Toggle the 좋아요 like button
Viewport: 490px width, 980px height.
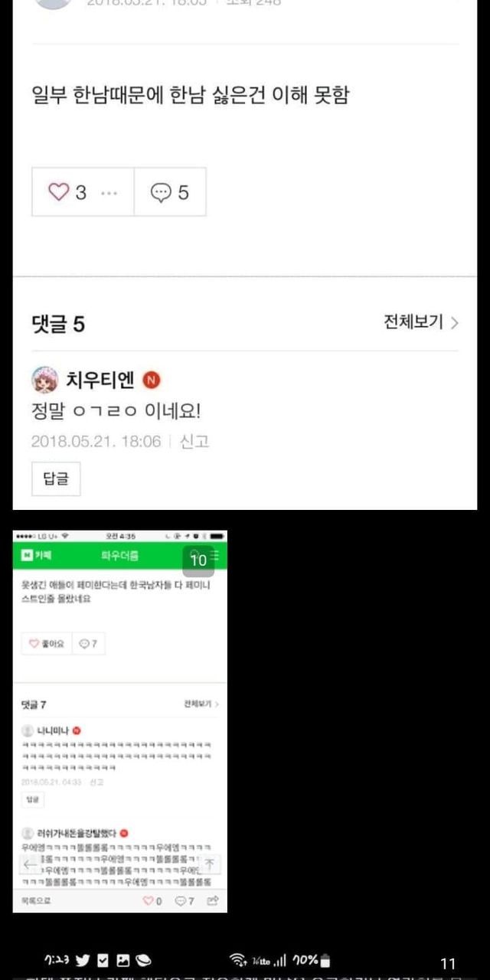[x=47, y=644]
